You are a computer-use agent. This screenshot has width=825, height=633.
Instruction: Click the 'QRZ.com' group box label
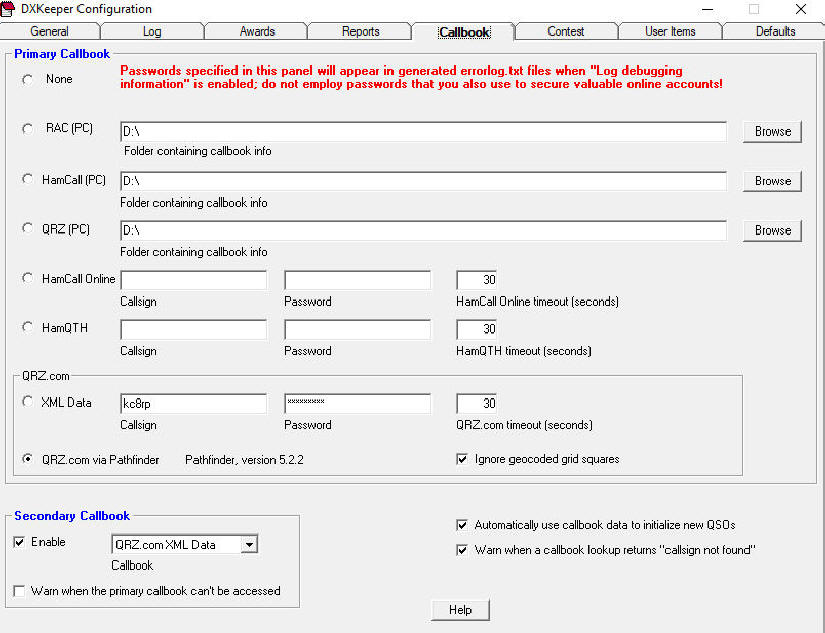click(x=46, y=376)
